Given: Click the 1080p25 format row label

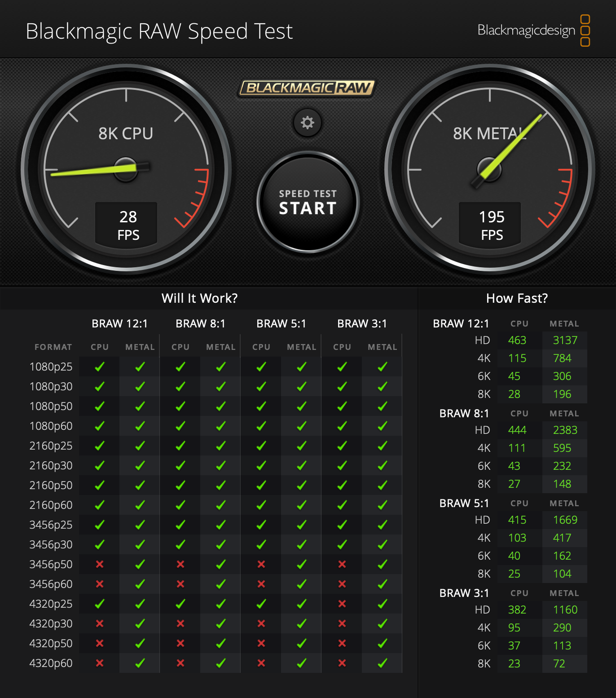Looking at the screenshot, I should (x=51, y=367).
